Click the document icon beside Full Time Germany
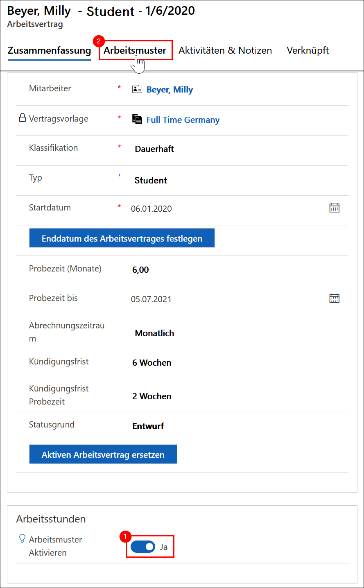364x588 pixels. pyautogui.click(x=137, y=119)
